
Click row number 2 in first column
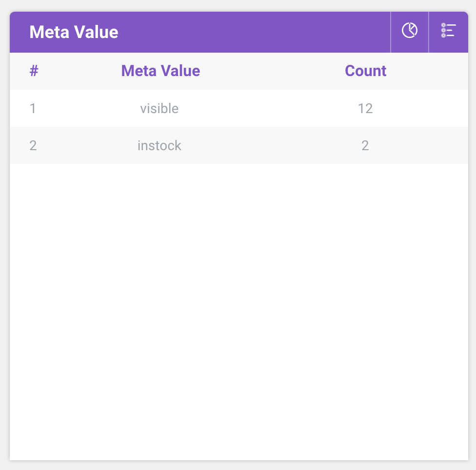(33, 145)
